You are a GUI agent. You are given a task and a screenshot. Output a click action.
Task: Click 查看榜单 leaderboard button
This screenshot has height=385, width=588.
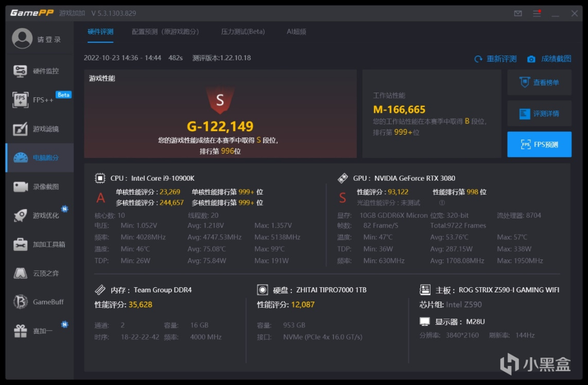539,82
